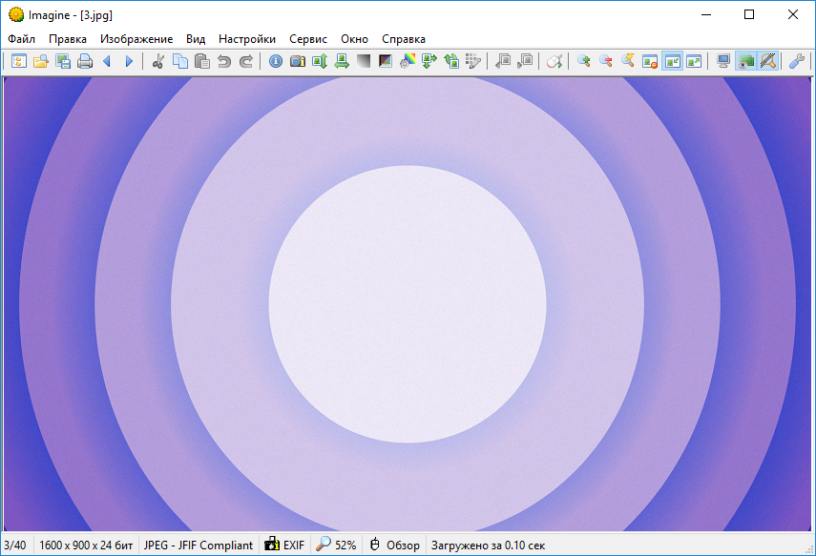Click the scissors cut icon
The height and width of the screenshot is (556, 816).
coord(158,62)
